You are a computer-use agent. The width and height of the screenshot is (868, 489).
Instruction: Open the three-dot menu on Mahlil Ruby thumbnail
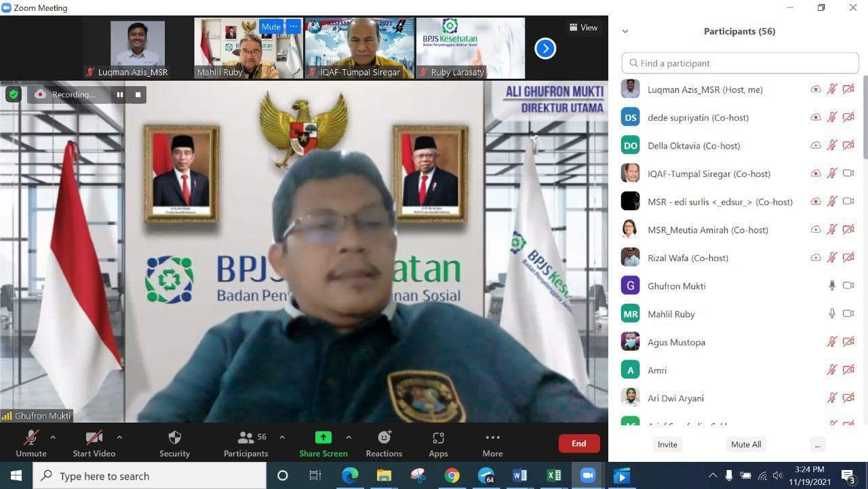tap(293, 26)
